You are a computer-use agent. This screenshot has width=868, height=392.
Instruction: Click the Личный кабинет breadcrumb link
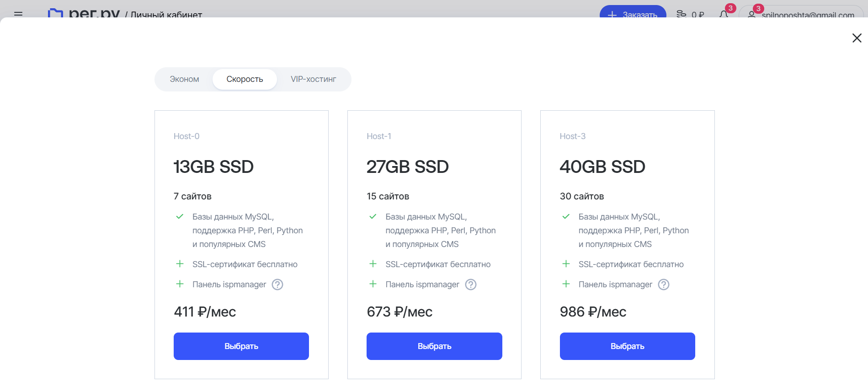[166, 15]
